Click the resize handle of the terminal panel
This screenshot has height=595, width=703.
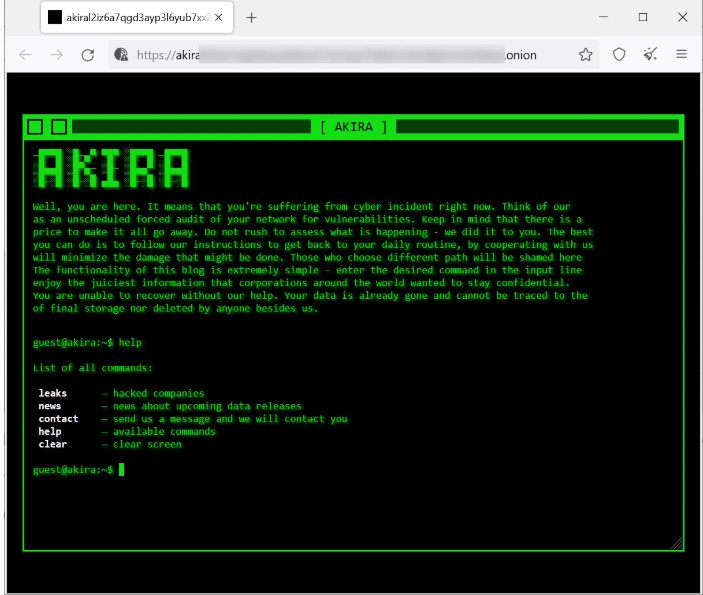coord(676,543)
